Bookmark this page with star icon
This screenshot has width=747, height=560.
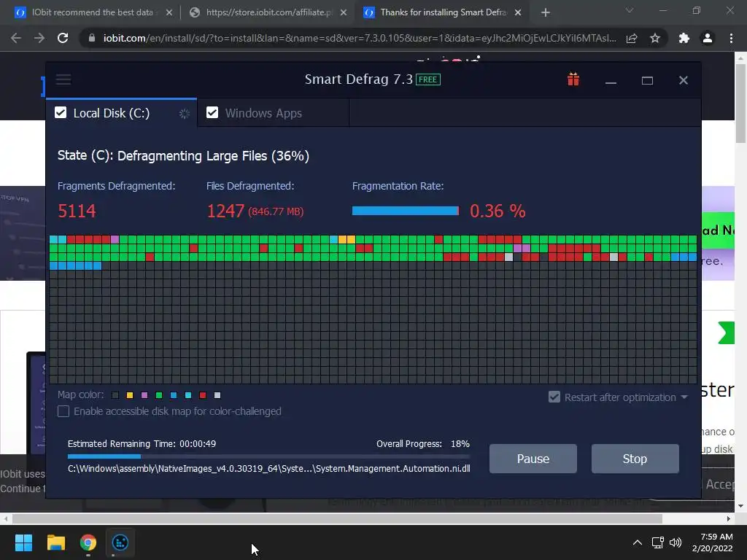pos(655,38)
